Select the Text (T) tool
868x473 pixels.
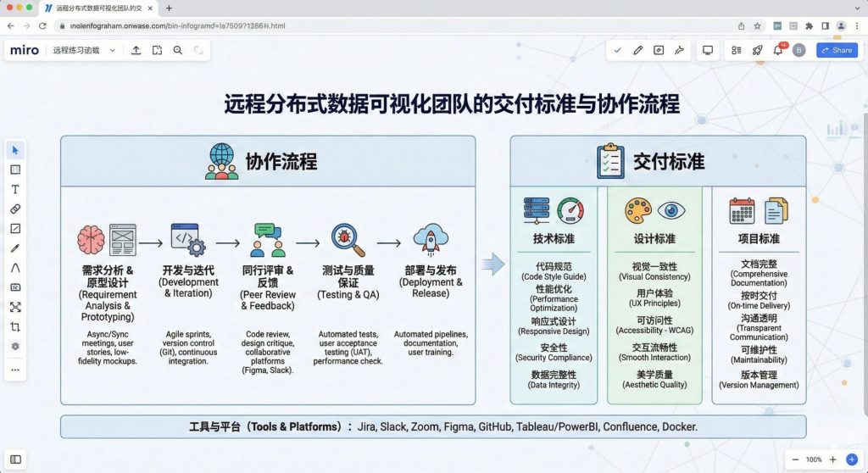point(15,189)
